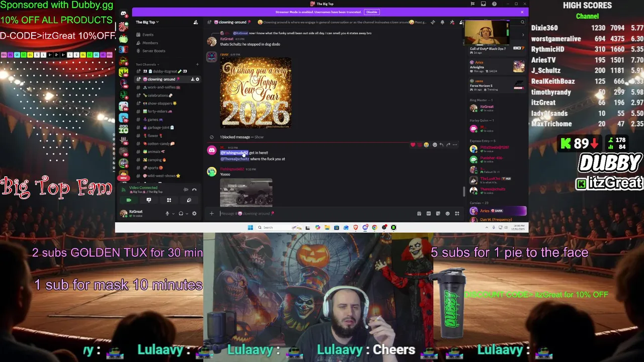Open Discord inbox icon in title bar
This screenshot has width=644, height=362.
pyautogui.click(x=483, y=4)
